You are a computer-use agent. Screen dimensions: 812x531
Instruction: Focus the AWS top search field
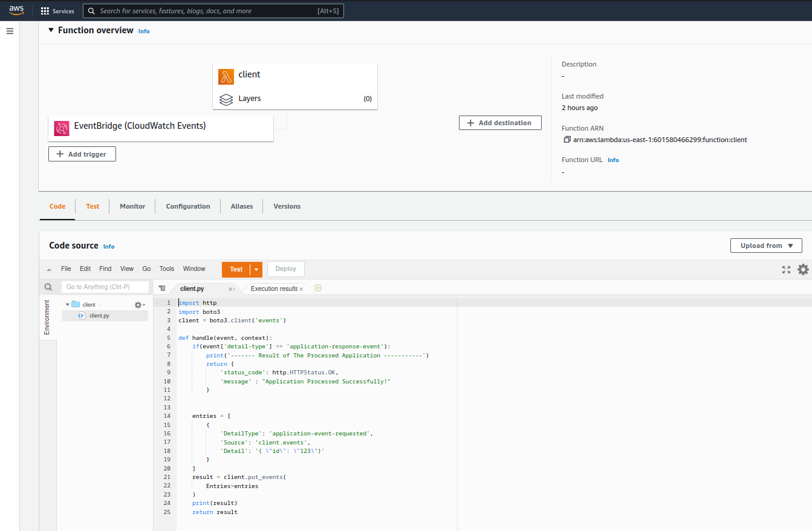[213, 11]
